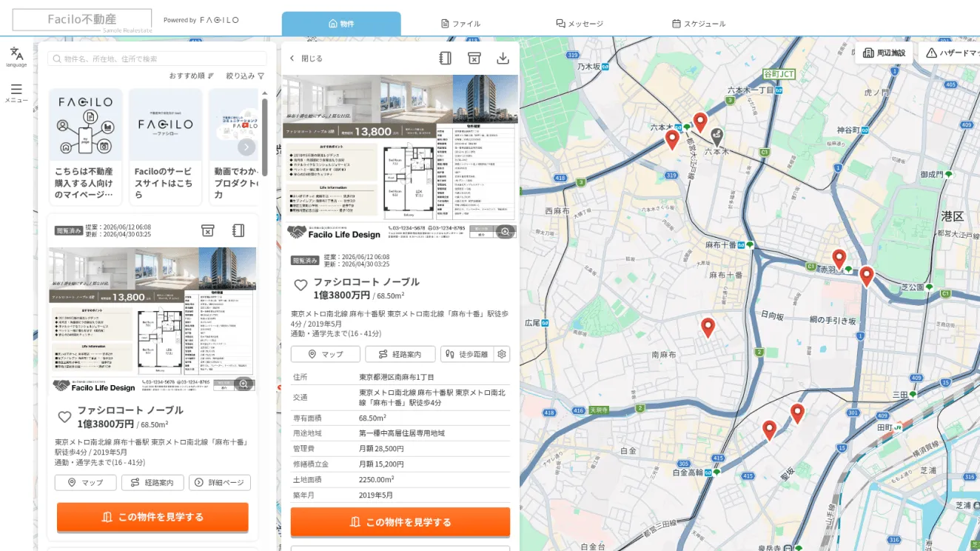Open the 動画でわかる video promo card
The height and width of the screenshot is (551, 980).
pos(233,147)
